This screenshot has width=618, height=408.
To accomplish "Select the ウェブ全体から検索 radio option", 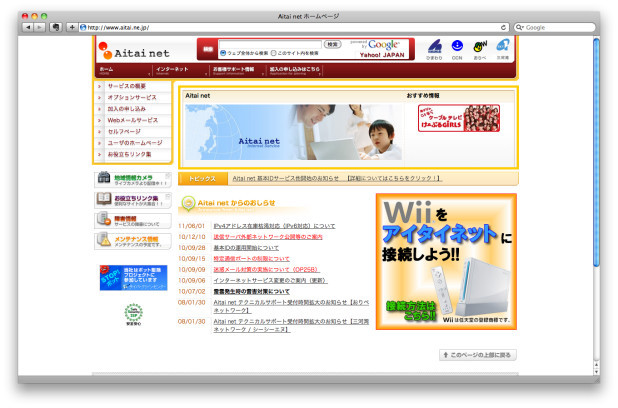I will click(223, 53).
